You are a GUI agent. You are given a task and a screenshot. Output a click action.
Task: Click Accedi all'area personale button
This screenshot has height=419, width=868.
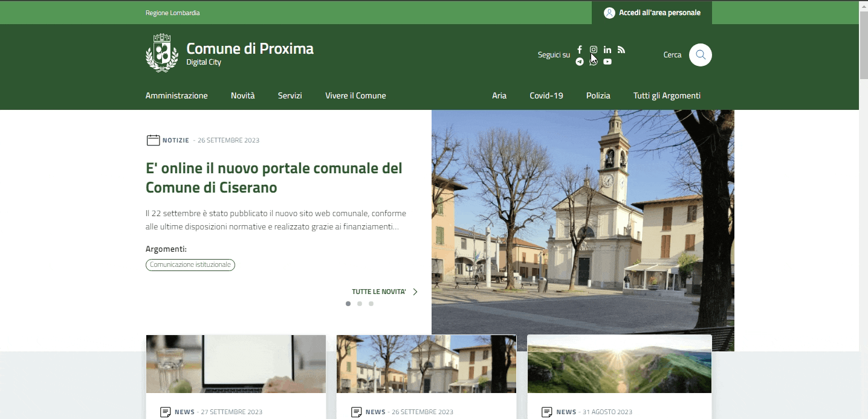(652, 13)
